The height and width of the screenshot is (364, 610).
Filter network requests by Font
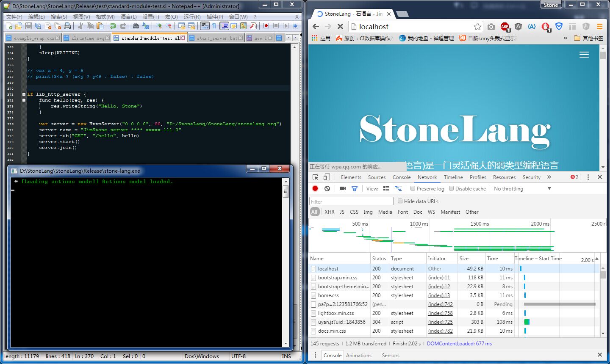click(403, 212)
